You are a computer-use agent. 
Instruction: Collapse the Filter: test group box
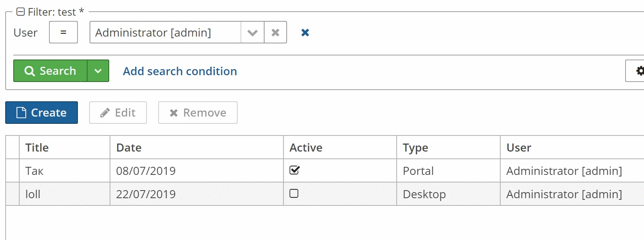click(20, 12)
